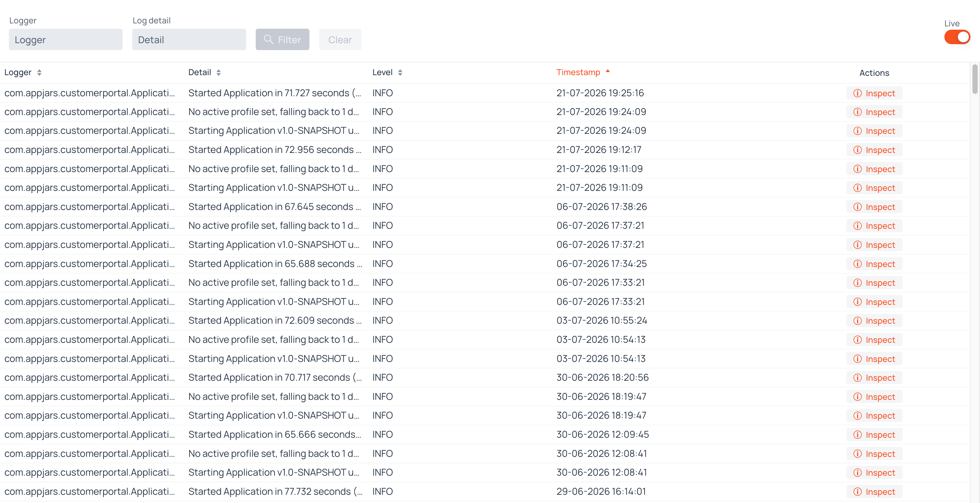Sort by the Logger column sort arrows

coord(39,73)
